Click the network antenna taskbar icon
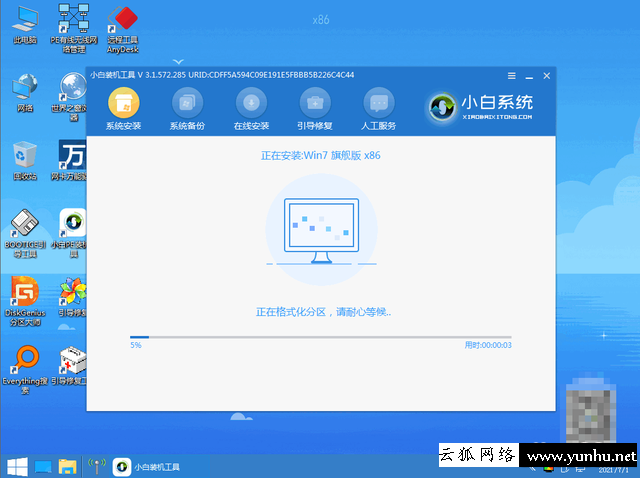Viewport: 640px width, 478px height. tap(97, 467)
